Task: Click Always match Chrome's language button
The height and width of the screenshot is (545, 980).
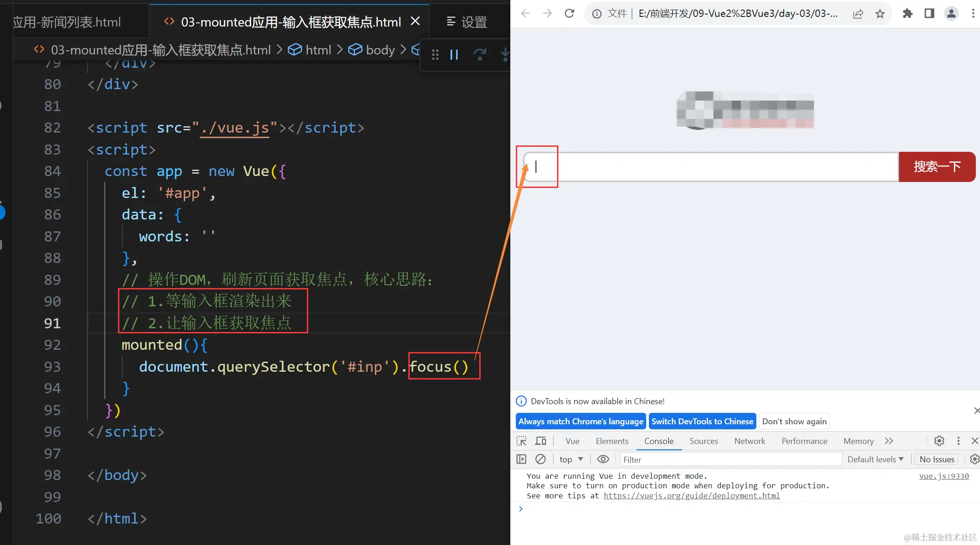Action: 581,422
